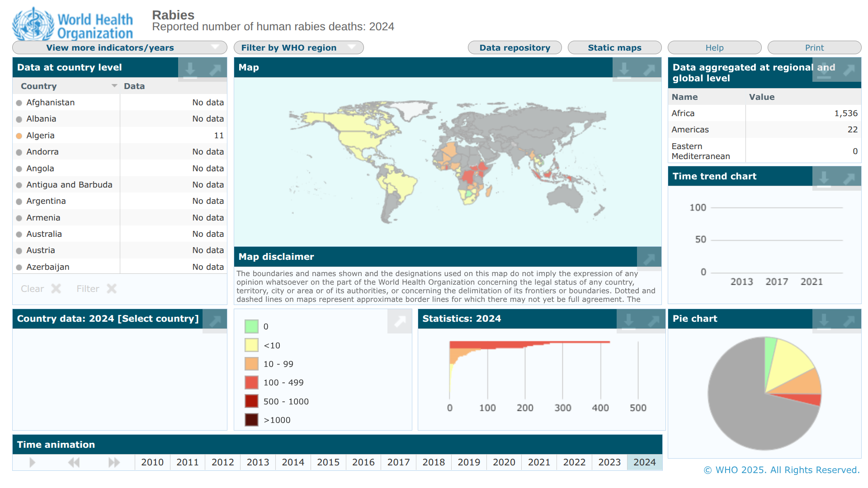The height and width of the screenshot is (488, 868).
Task: Download the Statistics 2024 chart
Action: 628,320
